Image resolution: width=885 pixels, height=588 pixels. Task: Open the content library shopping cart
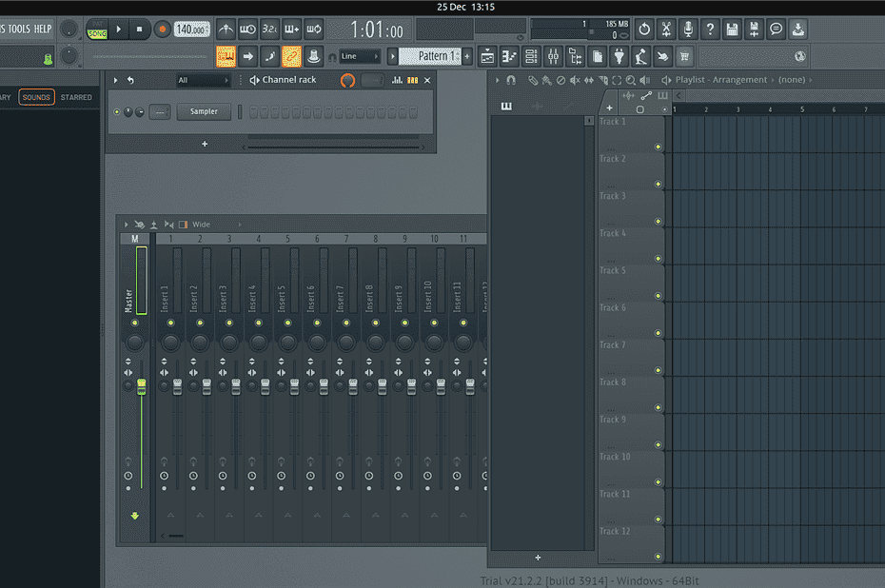[x=684, y=56]
